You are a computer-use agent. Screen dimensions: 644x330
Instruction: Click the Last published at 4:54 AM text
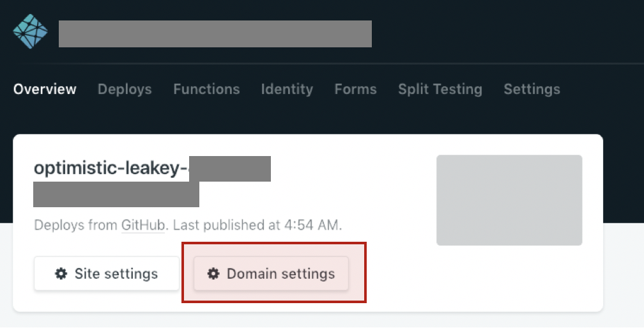pyautogui.click(x=257, y=225)
